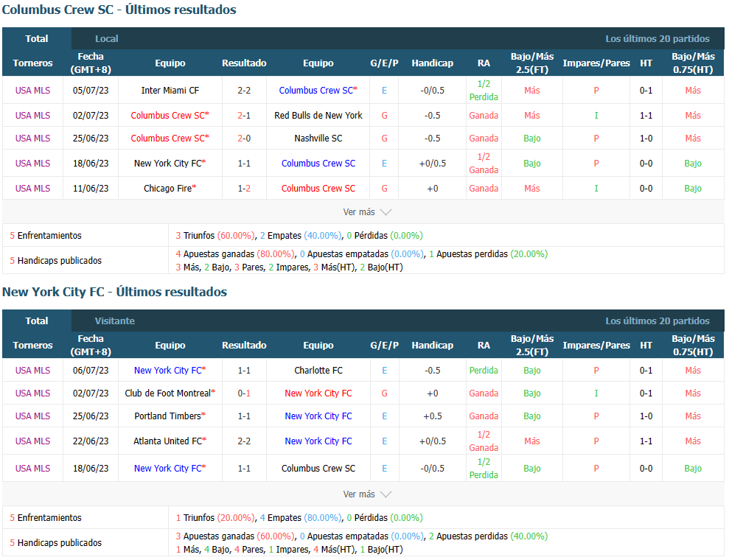
Task: Expand Ver más under the Columbus Crew table
Action: [x=367, y=212]
